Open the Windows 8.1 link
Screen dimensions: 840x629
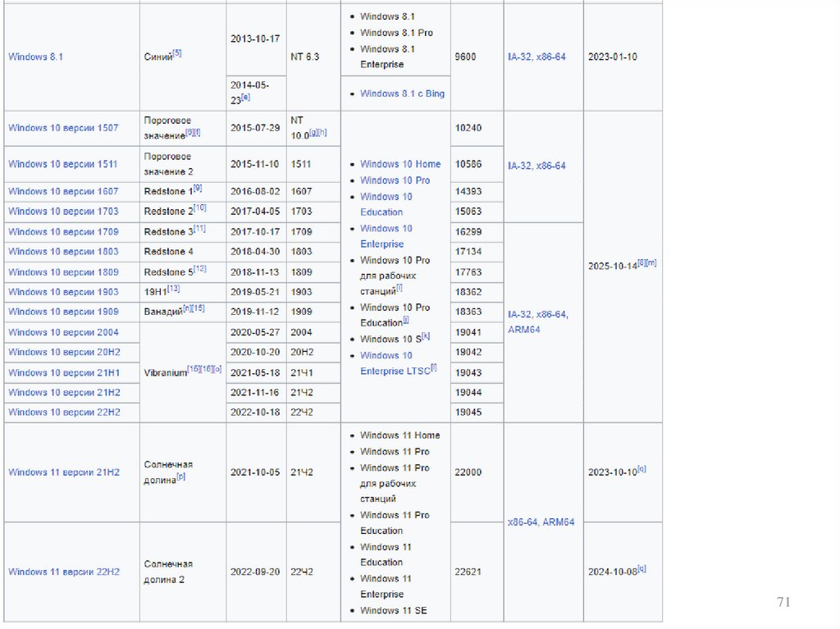click(35, 57)
